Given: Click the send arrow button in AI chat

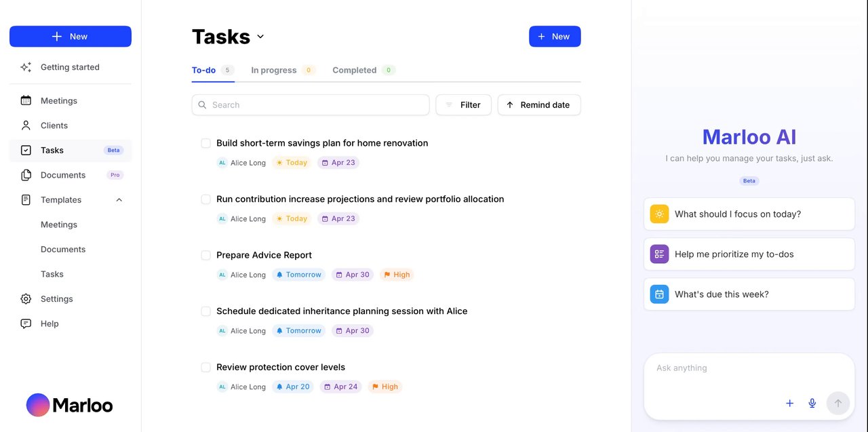Looking at the screenshot, I should tap(837, 404).
